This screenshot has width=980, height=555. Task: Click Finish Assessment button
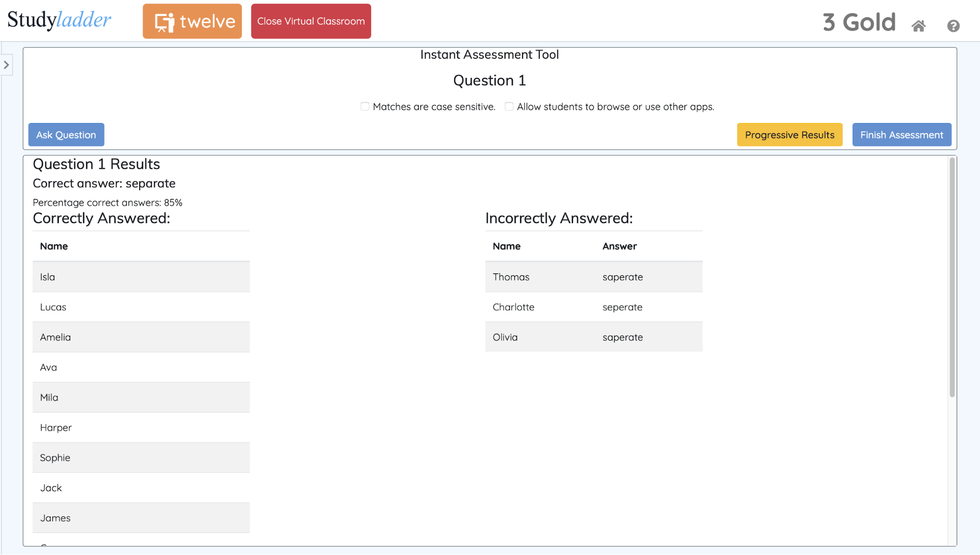901,135
